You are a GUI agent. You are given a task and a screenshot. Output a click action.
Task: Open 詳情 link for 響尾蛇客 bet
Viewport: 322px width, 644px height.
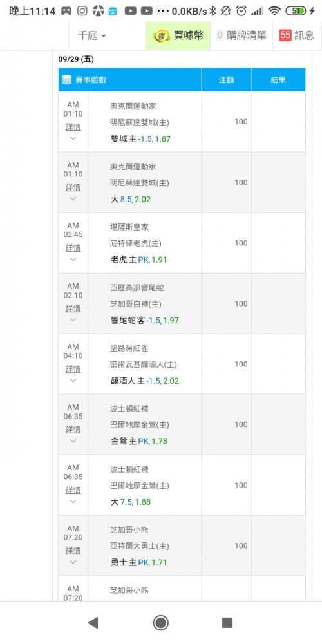point(73,308)
